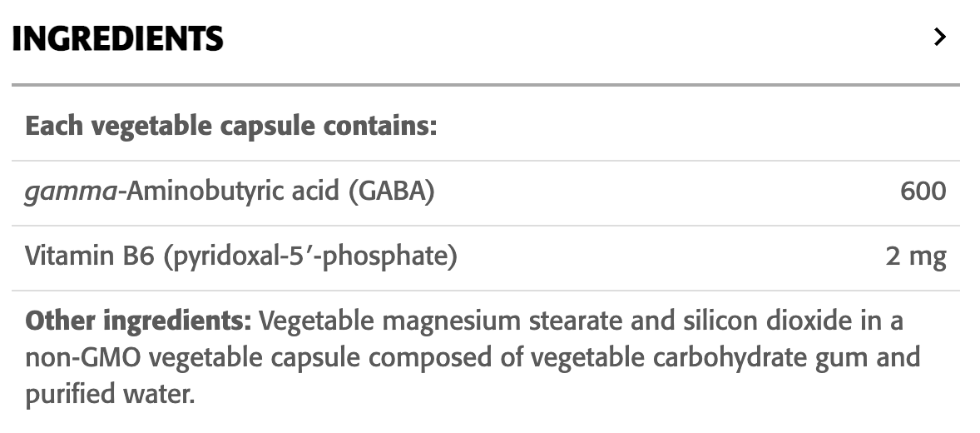The height and width of the screenshot is (433, 980).
Task: Click the 600 amount value
Action: pos(923,192)
